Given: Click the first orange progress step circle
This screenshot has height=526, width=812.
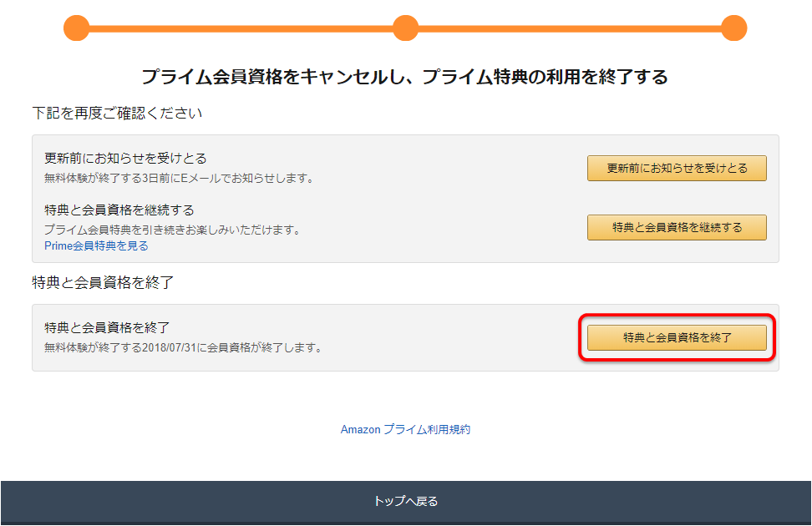Looking at the screenshot, I should pos(77,28).
